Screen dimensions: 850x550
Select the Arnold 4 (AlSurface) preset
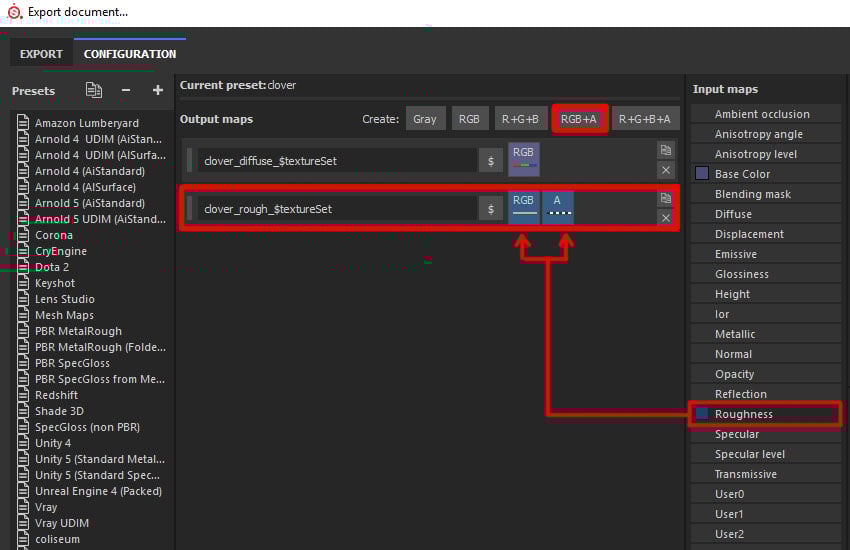pos(85,187)
